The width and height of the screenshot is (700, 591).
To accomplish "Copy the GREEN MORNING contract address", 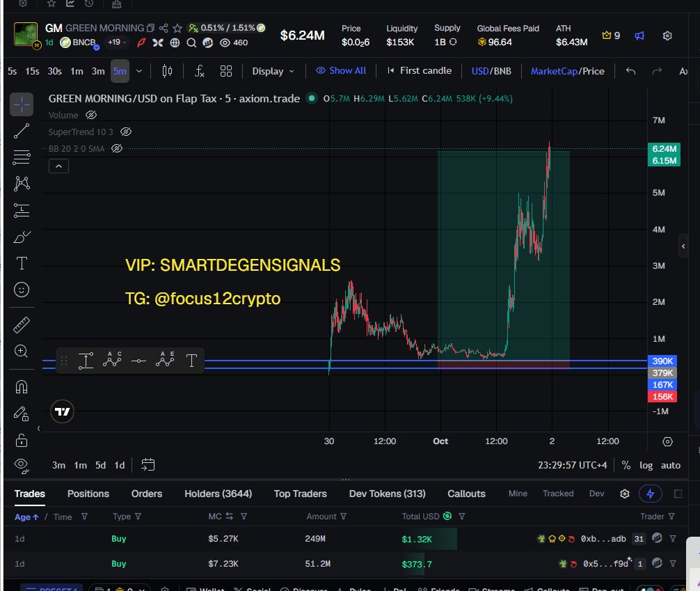I will (x=151, y=28).
